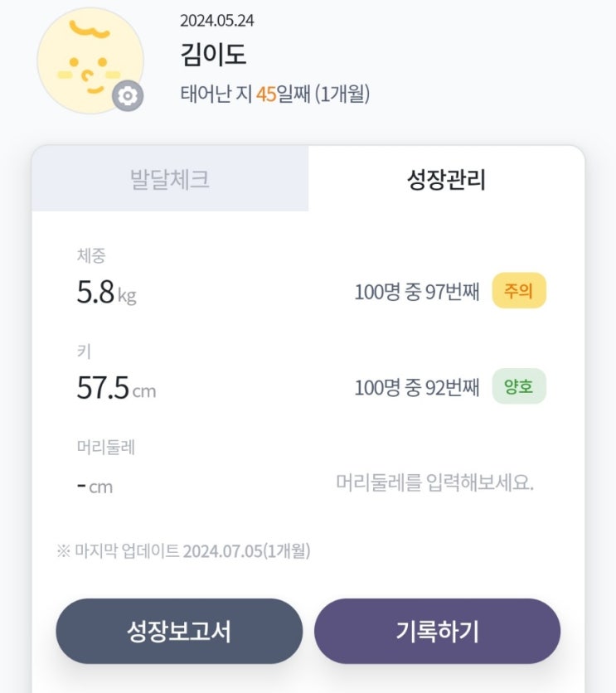
Task: Tap the weight rank 100명 중 97번째
Action: [417, 292]
